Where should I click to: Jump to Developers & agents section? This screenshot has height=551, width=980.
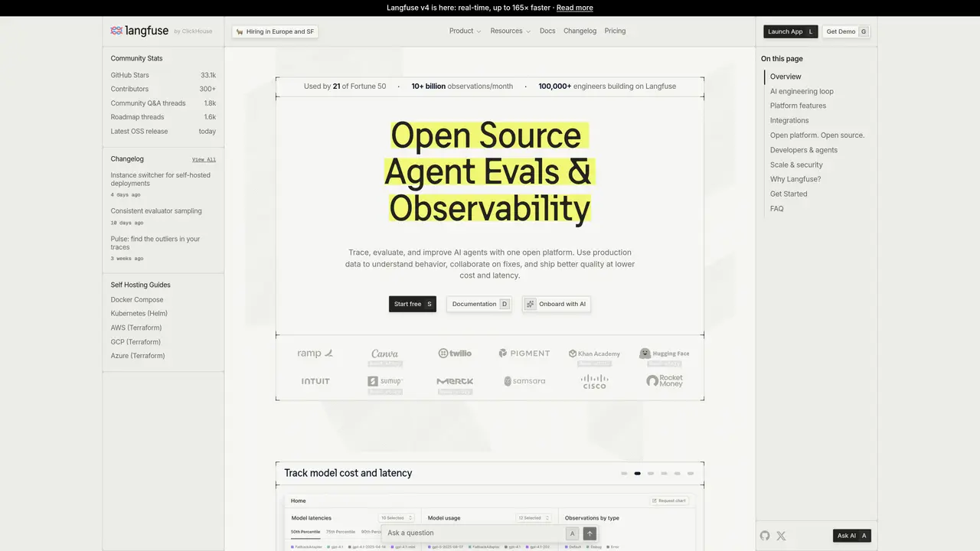804,150
